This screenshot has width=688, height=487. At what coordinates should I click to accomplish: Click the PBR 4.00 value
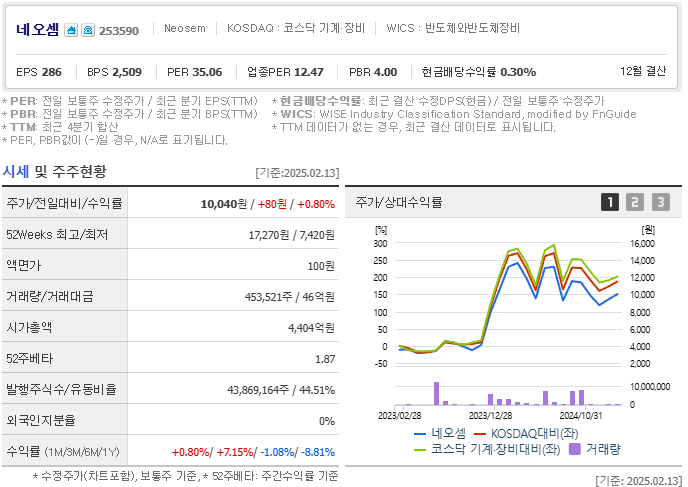(x=373, y=72)
